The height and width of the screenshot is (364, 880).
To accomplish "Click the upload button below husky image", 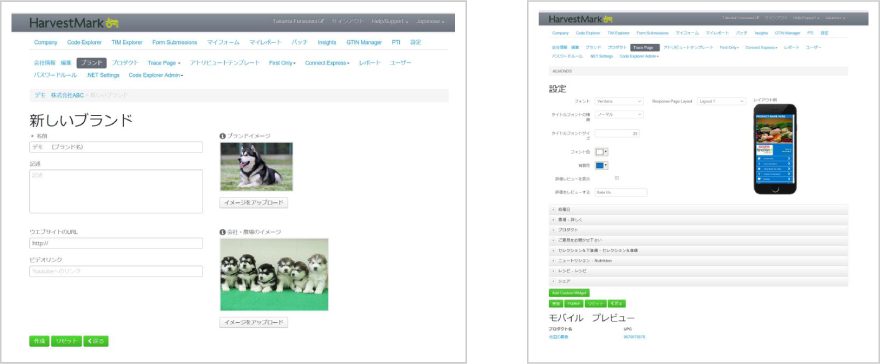I will coord(254,202).
